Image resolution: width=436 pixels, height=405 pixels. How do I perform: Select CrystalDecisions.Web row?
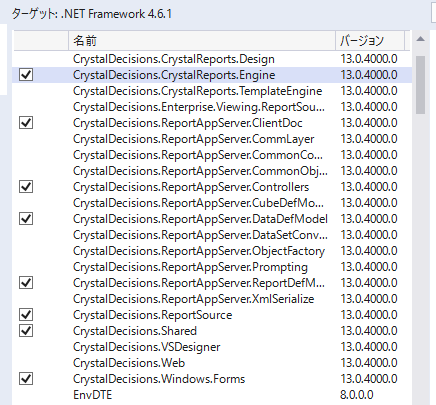pyautogui.click(x=212, y=363)
